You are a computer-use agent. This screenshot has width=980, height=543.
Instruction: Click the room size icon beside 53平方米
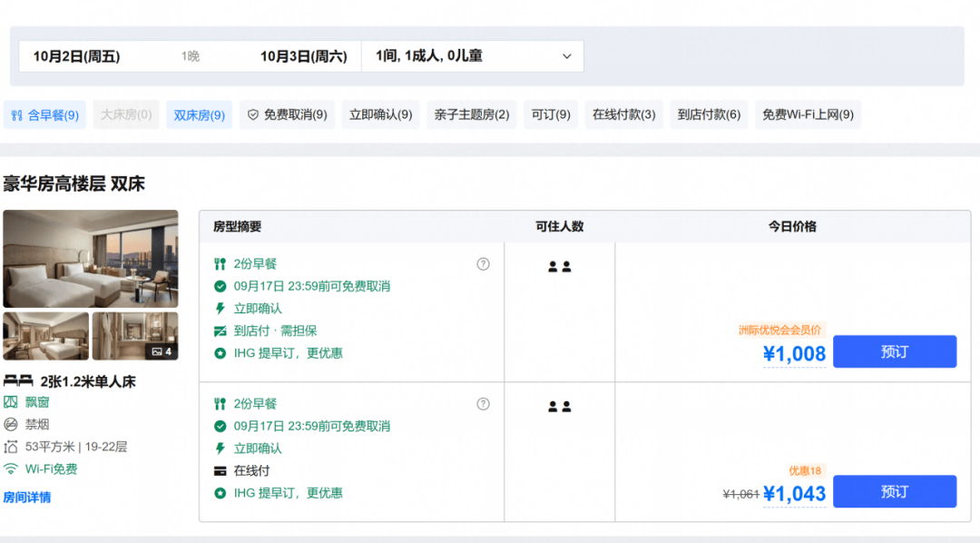(11, 447)
